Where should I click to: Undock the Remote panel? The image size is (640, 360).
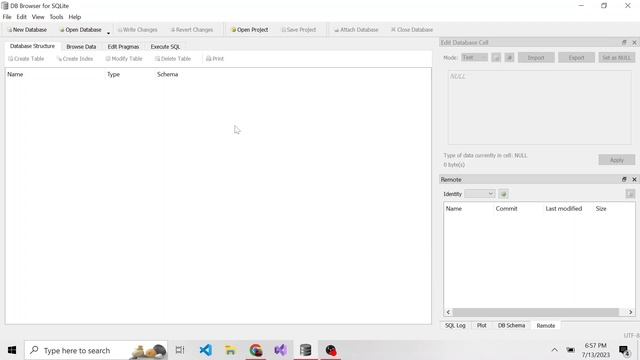click(x=624, y=179)
